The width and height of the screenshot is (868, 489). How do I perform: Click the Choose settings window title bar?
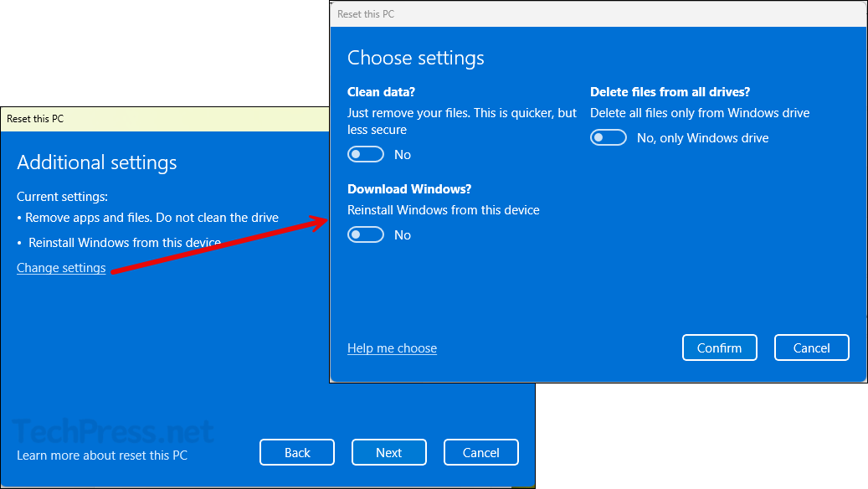click(x=586, y=14)
